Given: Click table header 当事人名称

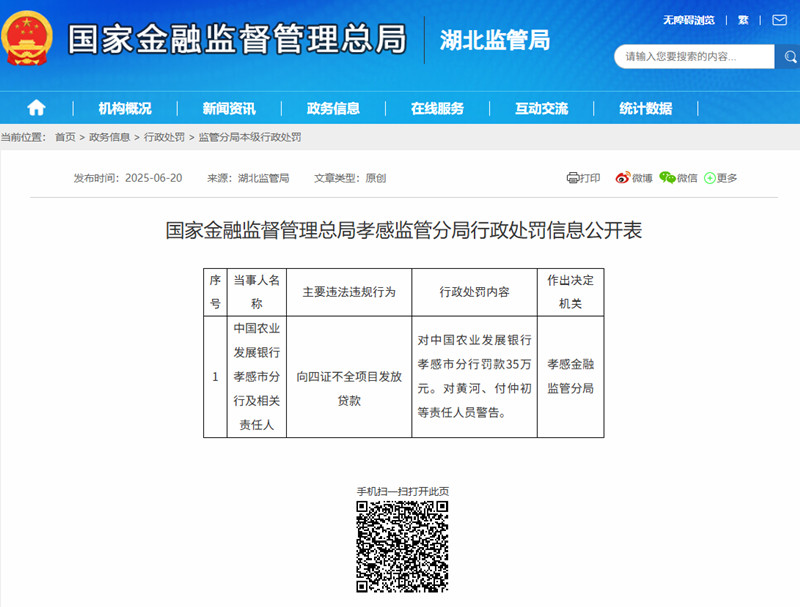Looking at the screenshot, I should click(x=257, y=292).
